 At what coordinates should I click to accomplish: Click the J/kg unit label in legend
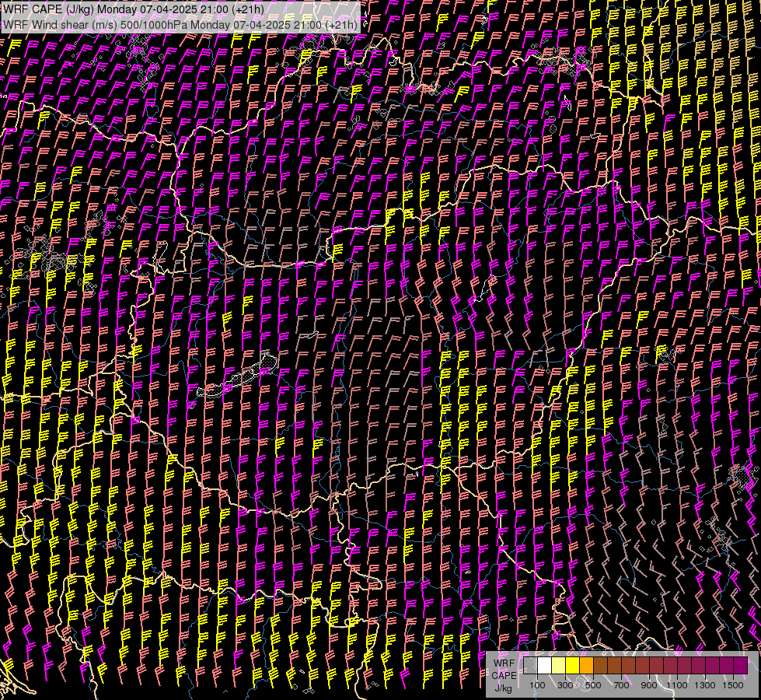click(x=503, y=688)
